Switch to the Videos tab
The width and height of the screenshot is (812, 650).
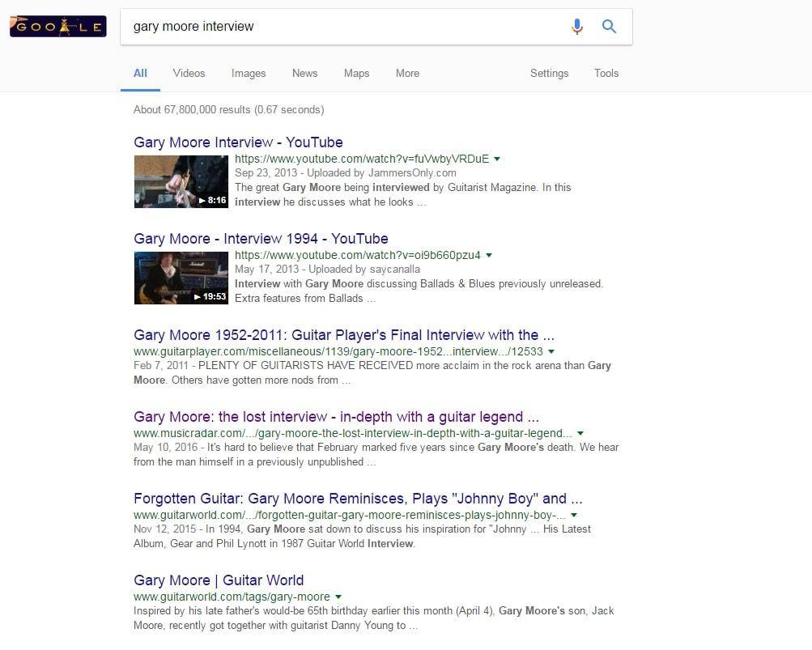[189, 73]
